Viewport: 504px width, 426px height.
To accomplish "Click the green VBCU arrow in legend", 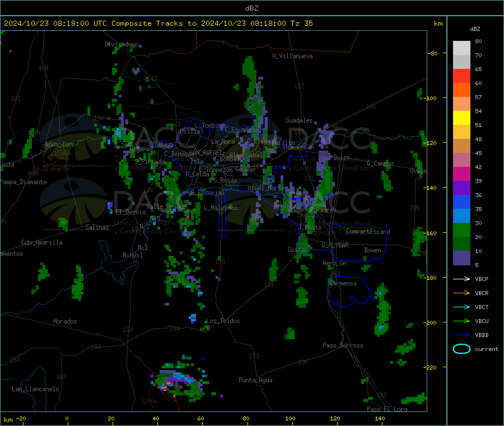I will pyautogui.click(x=461, y=321).
